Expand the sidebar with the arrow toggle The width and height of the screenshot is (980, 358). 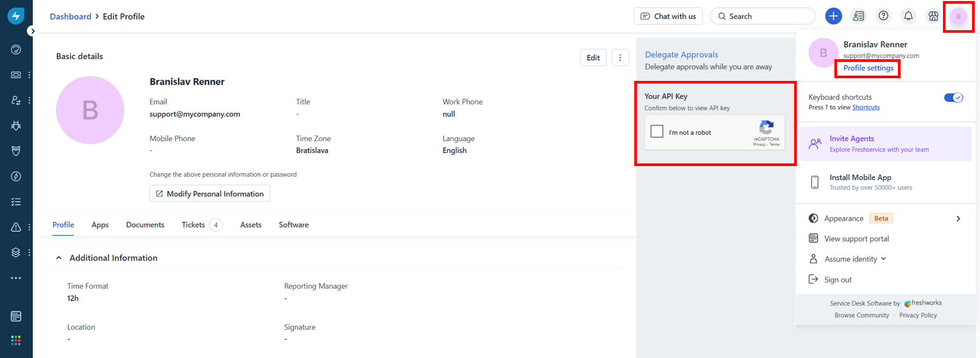33,31
